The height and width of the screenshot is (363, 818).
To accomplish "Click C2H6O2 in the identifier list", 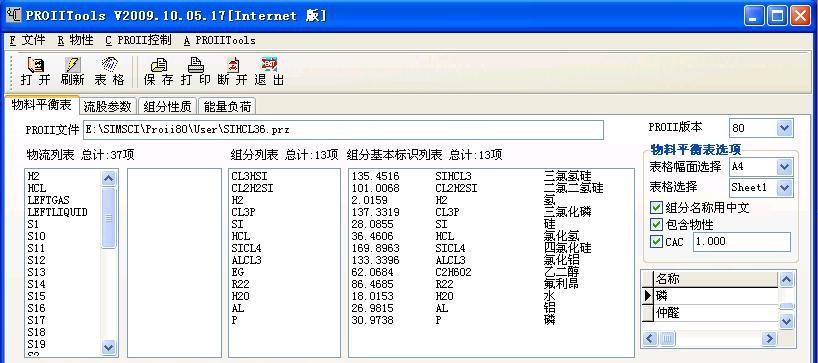I will [x=453, y=272].
